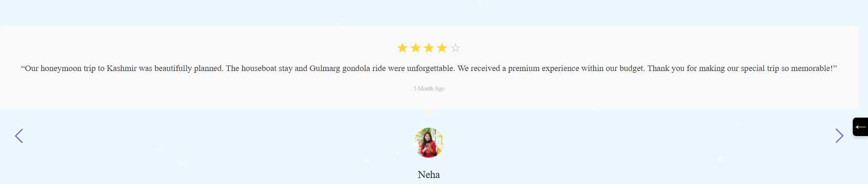Click the word "honeymoon" in the review
The width and height of the screenshot is (868, 184).
(x=61, y=68)
